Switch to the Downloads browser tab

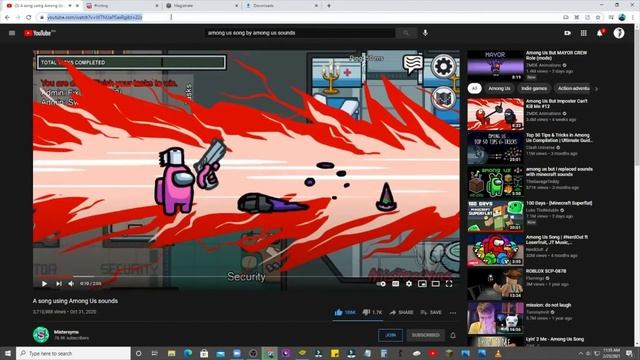[x=281, y=6]
